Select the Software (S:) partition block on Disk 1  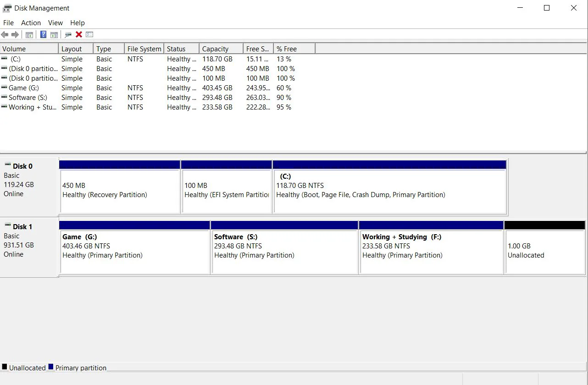pyautogui.click(x=284, y=247)
